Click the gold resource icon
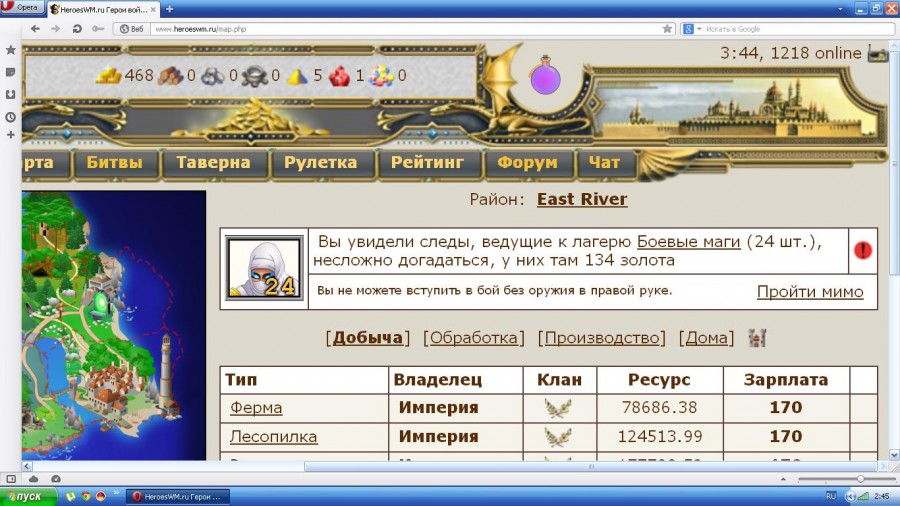 (108, 75)
